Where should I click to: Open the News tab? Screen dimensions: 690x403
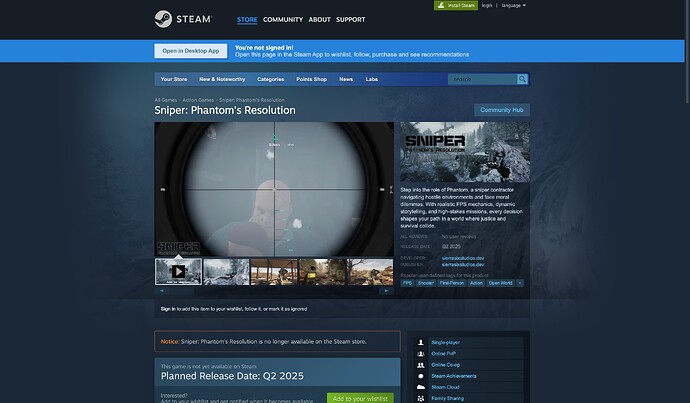[x=346, y=79]
